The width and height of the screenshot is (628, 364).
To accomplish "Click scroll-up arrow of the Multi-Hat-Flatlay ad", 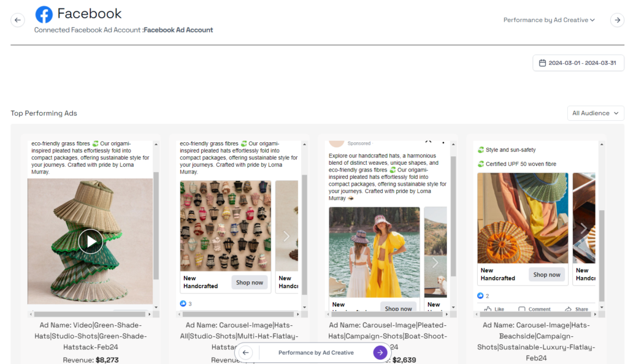I will point(304,144).
